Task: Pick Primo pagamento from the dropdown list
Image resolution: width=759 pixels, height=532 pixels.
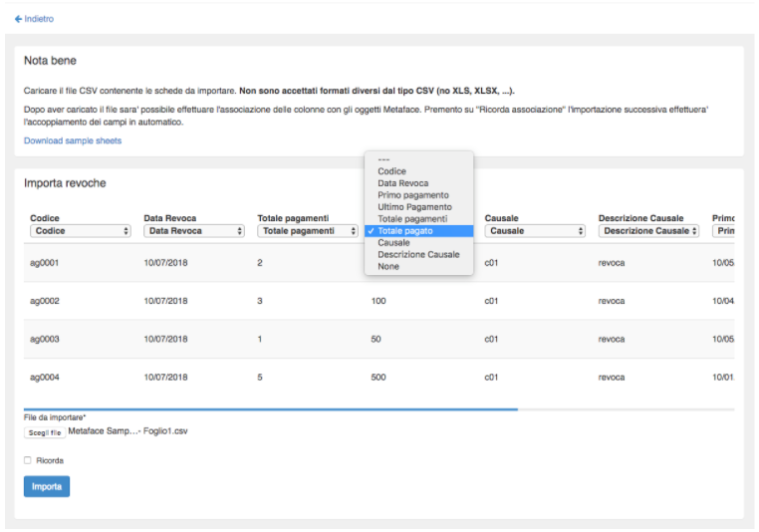Action: [x=412, y=195]
